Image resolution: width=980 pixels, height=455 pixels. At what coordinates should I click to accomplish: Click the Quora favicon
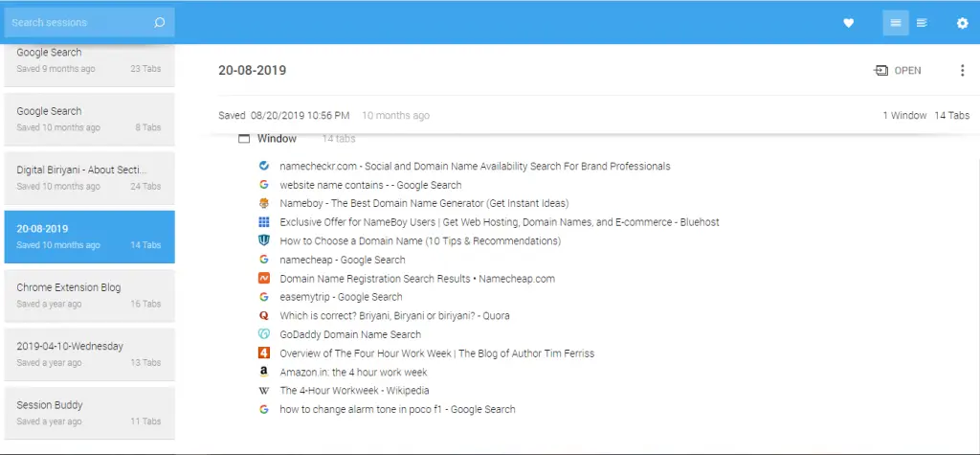[264, 315]
